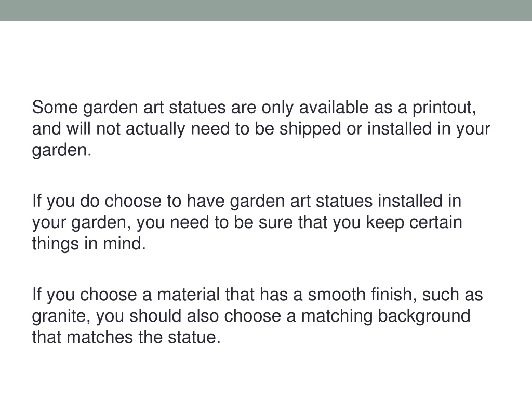Click the word "background" in third paragraph
The height and width of the screenshot is (399, 532).
pos(424,316)
